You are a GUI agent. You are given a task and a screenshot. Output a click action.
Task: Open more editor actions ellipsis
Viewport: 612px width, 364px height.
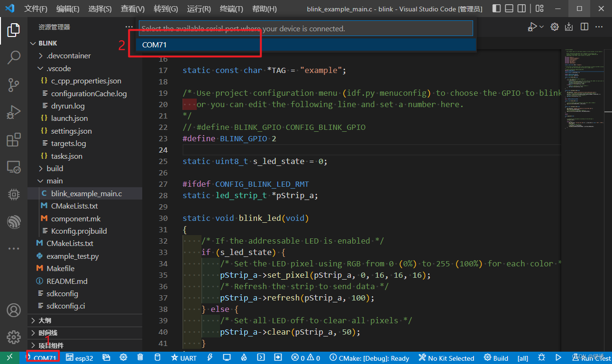599,27
